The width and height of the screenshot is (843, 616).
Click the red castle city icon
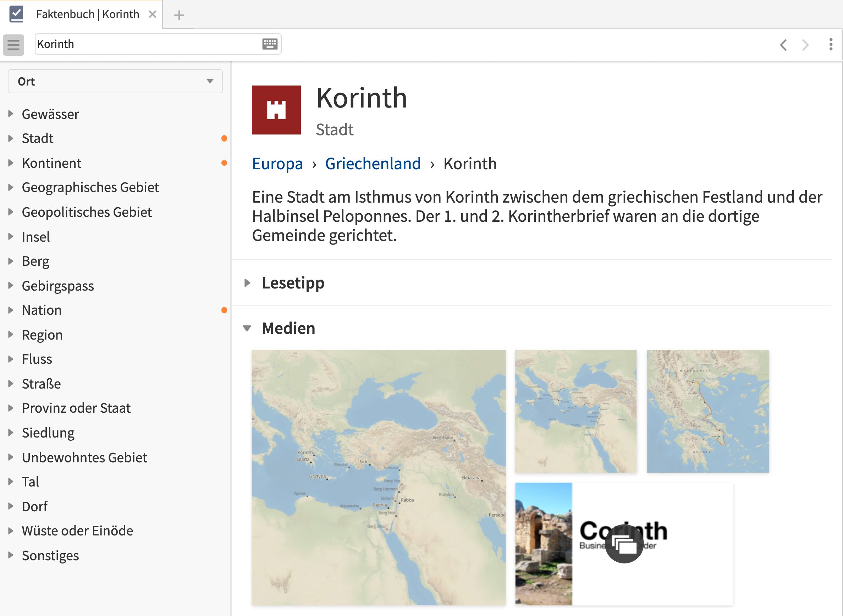276,110
